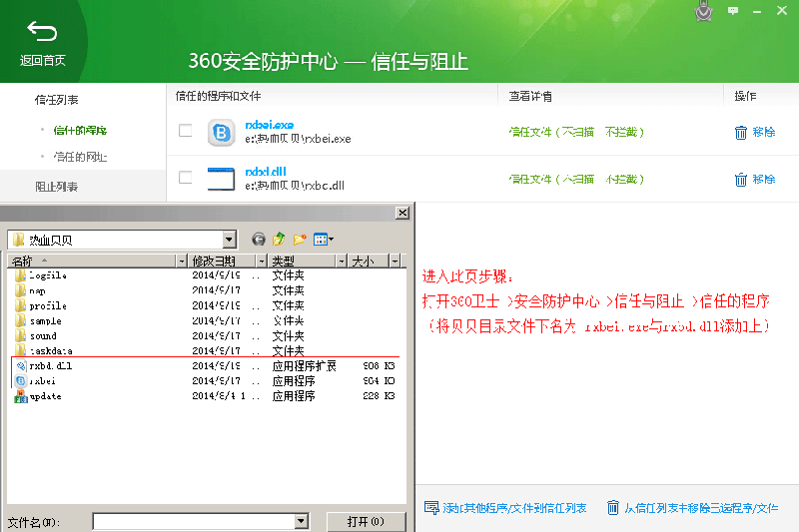Click the back arrow to return home

[x=42, y=32]
